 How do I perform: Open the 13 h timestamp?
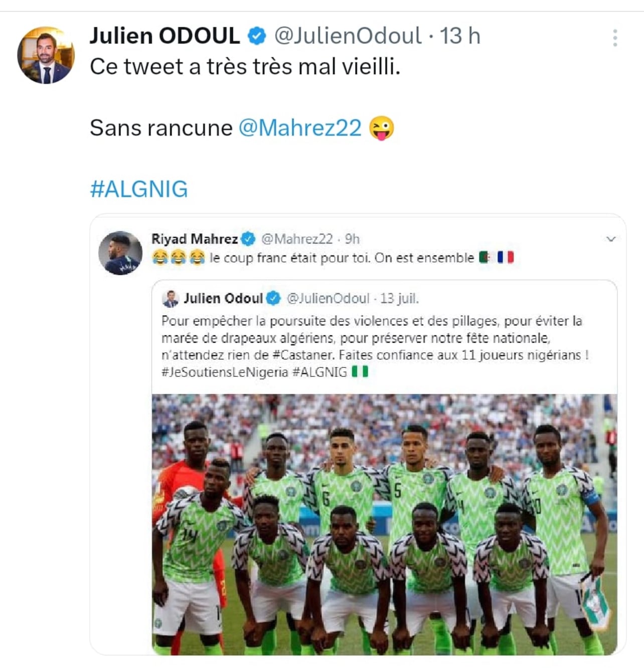460,36
